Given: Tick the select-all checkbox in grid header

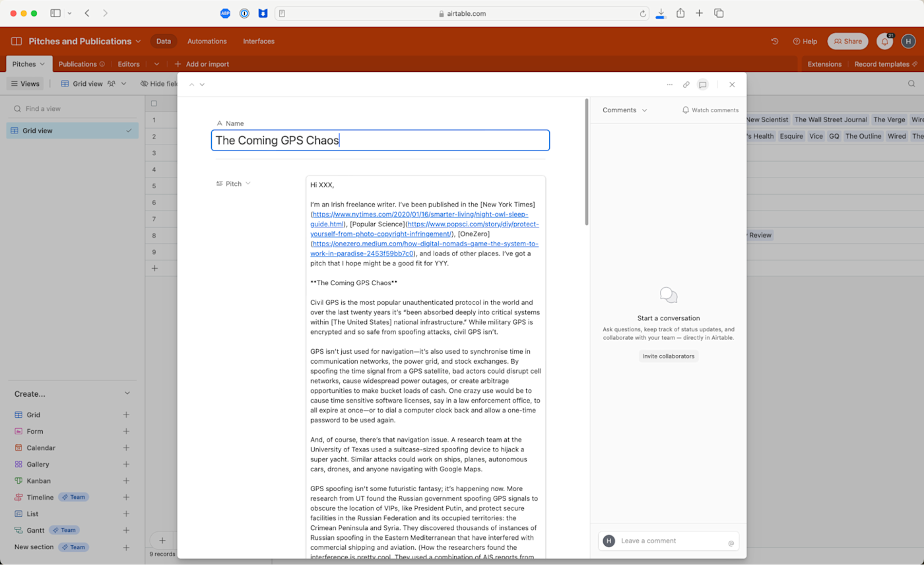Looking at the screenshot, I should 154,103.
